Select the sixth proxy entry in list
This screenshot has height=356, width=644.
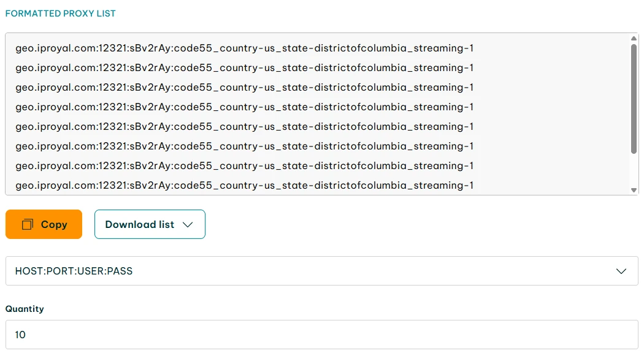(x=244, y=146)
